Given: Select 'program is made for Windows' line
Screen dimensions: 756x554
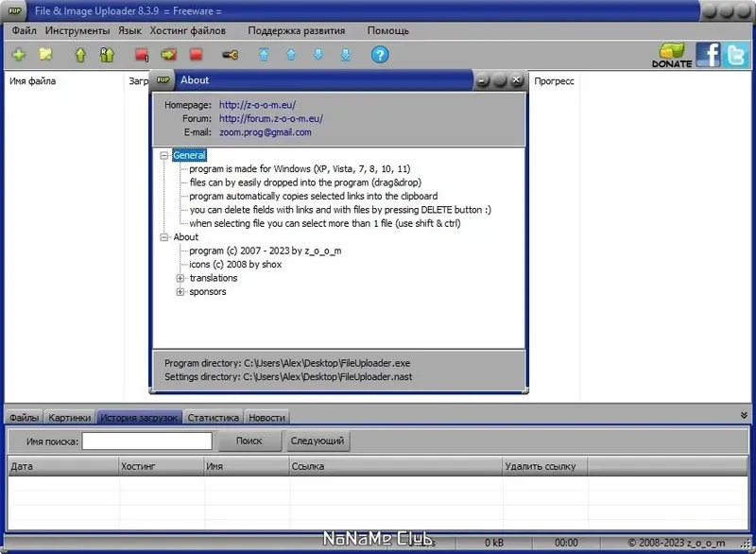Looking at the screenshot, I should [300, 169].
